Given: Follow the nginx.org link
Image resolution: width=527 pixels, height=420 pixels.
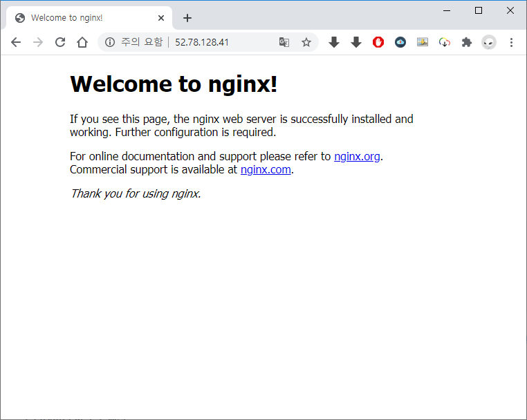Looking at the screenshot, I should 357,156.
